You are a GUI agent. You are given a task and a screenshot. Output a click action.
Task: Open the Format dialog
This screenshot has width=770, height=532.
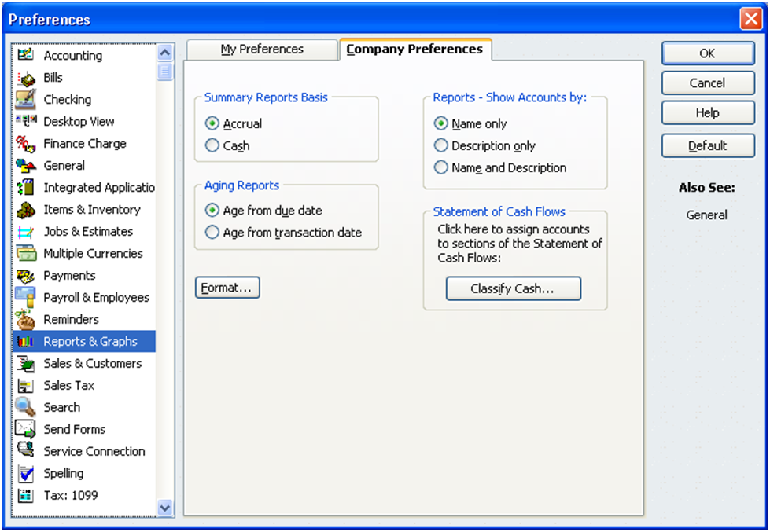coord(227,287)
